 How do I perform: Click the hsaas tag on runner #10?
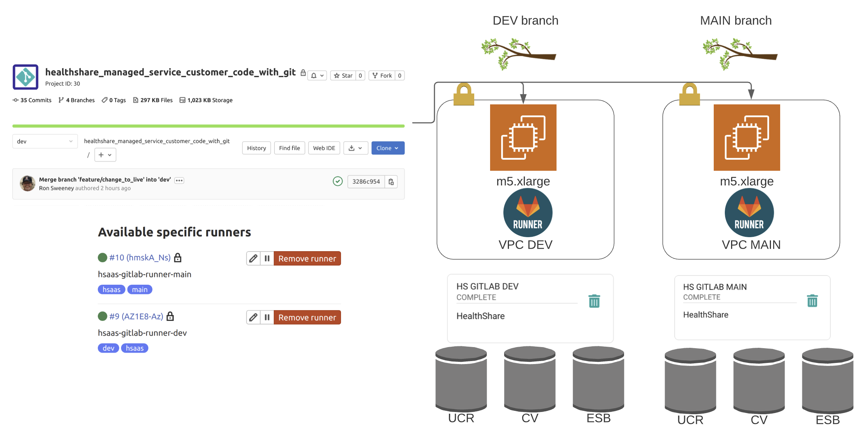point(111,290)
